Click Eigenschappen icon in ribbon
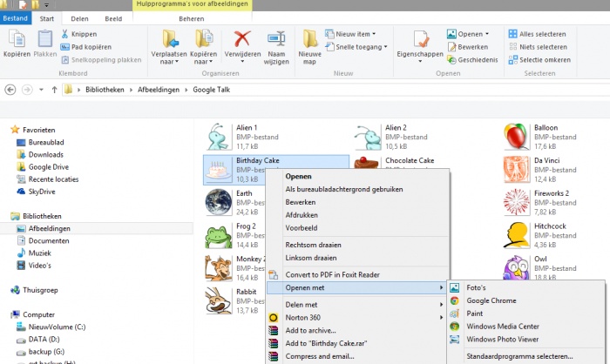The width and height of the screenshot is (610, 364). pyautogui.click(x=421, y=39)
